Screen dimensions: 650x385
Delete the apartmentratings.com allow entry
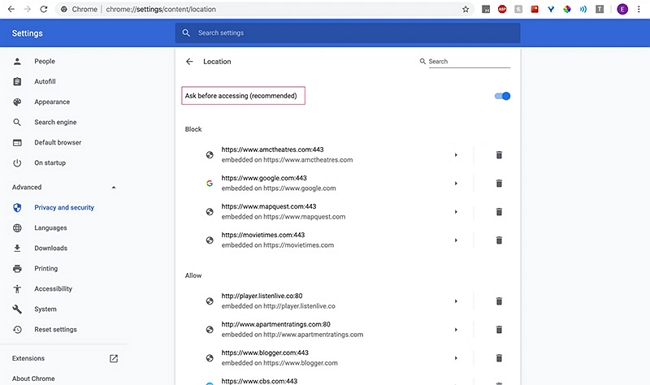tap(499, 329)
